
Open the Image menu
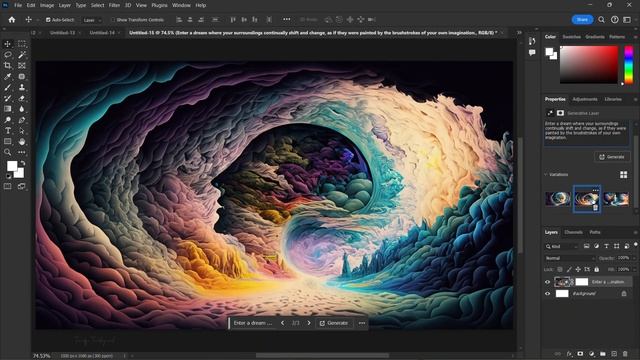tap(47, 5)
